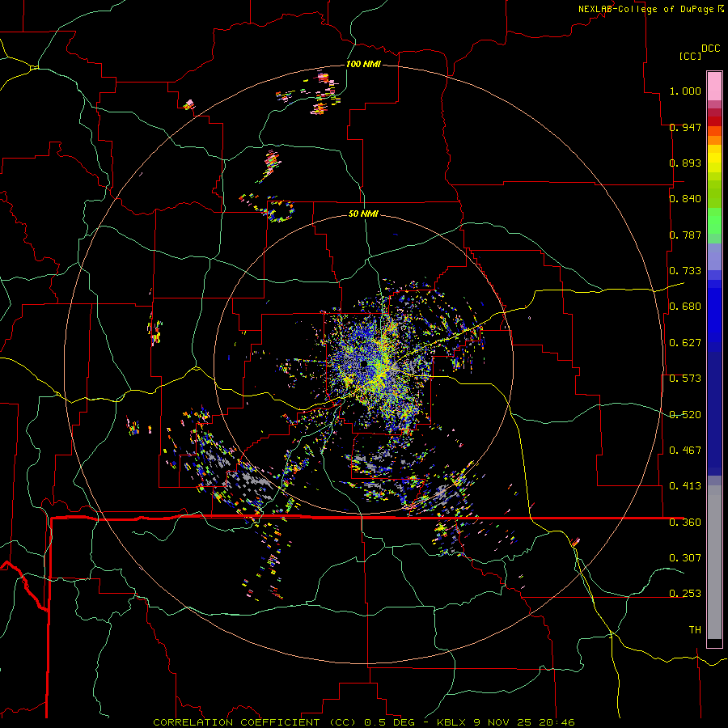Click the 0.787 color scale value

point(685,235)
